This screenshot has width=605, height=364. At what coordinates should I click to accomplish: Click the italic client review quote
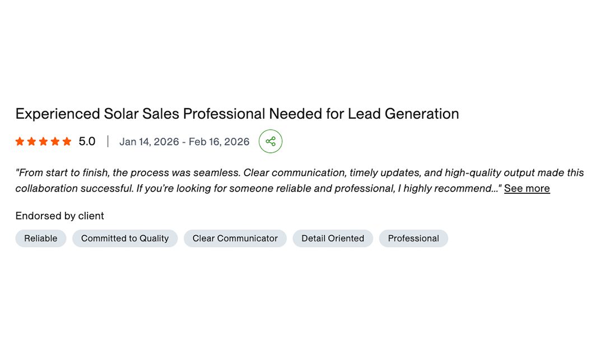point(299,180)
